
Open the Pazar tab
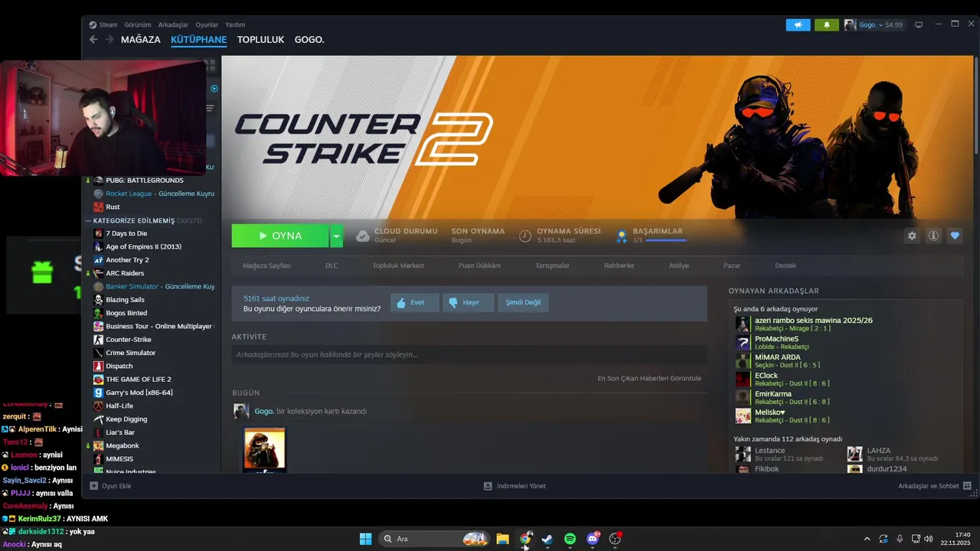(x=732, y=266)
